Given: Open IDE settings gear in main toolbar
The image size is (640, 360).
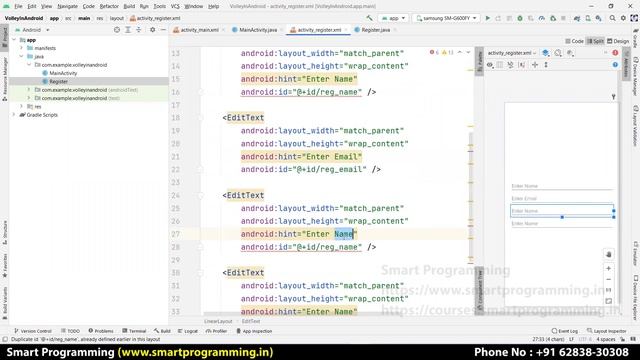Looking at the screenshot, I should tap(623, 18).
